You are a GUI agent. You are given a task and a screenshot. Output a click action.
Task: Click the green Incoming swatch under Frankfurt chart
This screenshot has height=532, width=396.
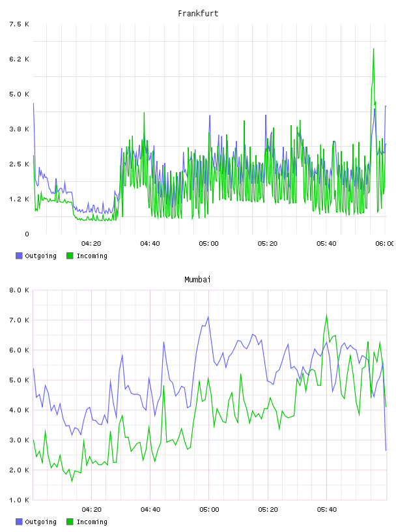[x=70, y=256]
